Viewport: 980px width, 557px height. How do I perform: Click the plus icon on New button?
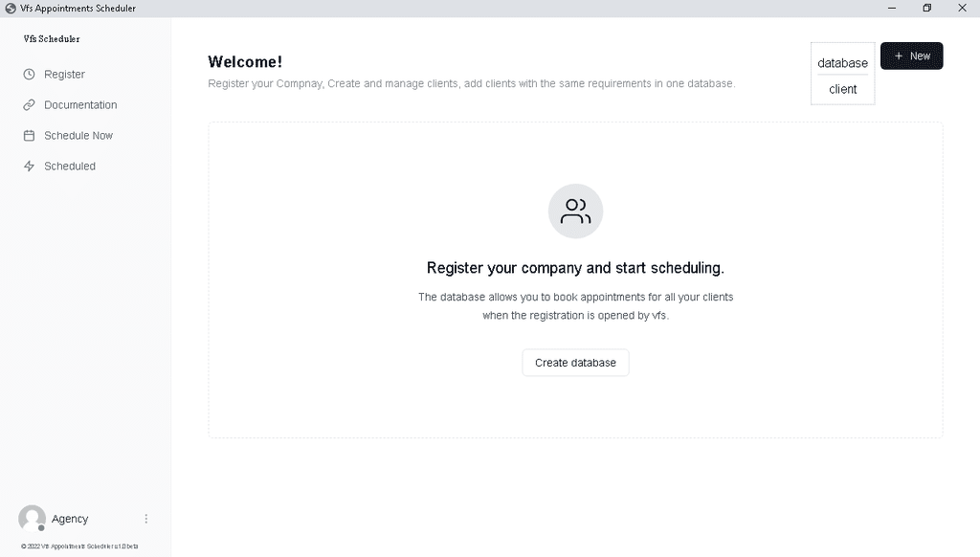[898, 56]
